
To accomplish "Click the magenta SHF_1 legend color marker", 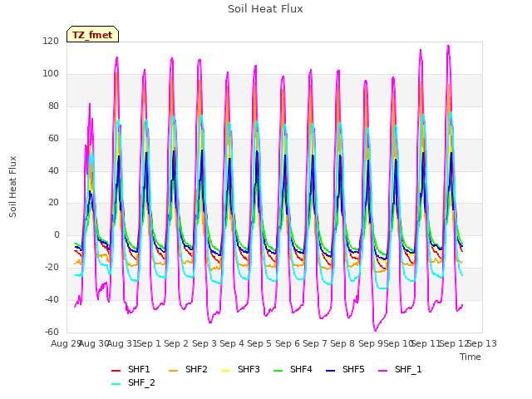I will [x=382, y=371].
